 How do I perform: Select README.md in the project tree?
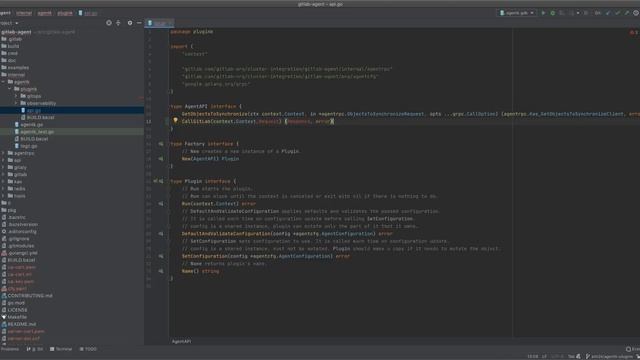[22, 324]
